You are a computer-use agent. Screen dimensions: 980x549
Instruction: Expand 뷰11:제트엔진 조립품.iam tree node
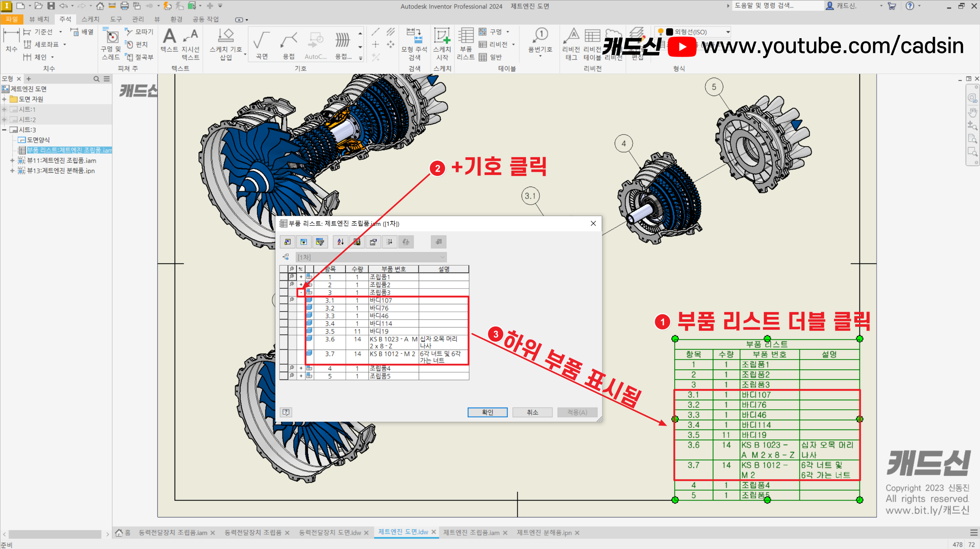tap(12, 161)
